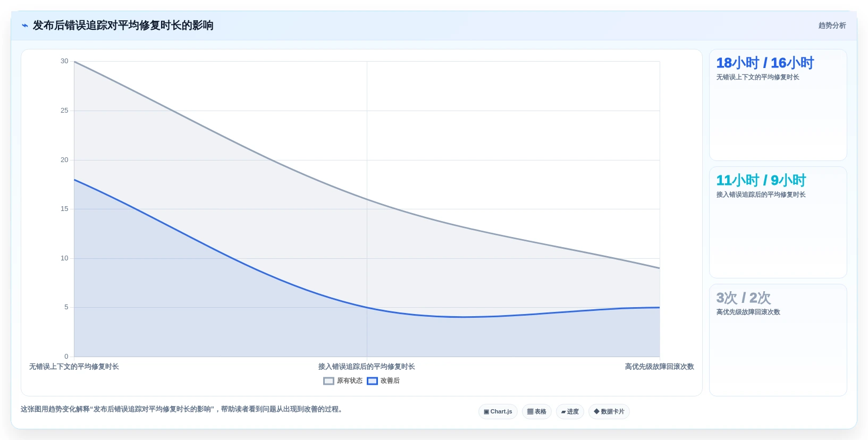Viewport: 868px width, 440px height.
Task: Click card caption 接入错误追踪后的平均修复时长
Action: pyautogui.click(x=761, y=194)
